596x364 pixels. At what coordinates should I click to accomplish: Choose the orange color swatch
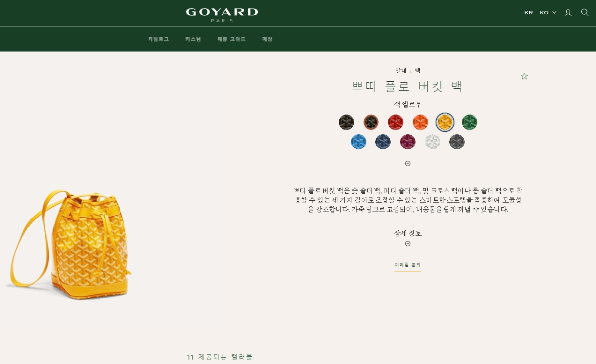coord(420,122)
